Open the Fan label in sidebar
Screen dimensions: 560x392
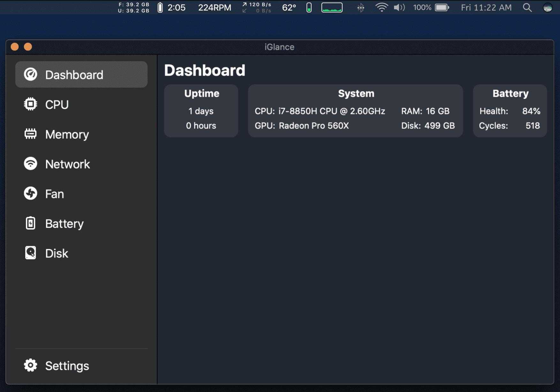click(x=55, y=194)
